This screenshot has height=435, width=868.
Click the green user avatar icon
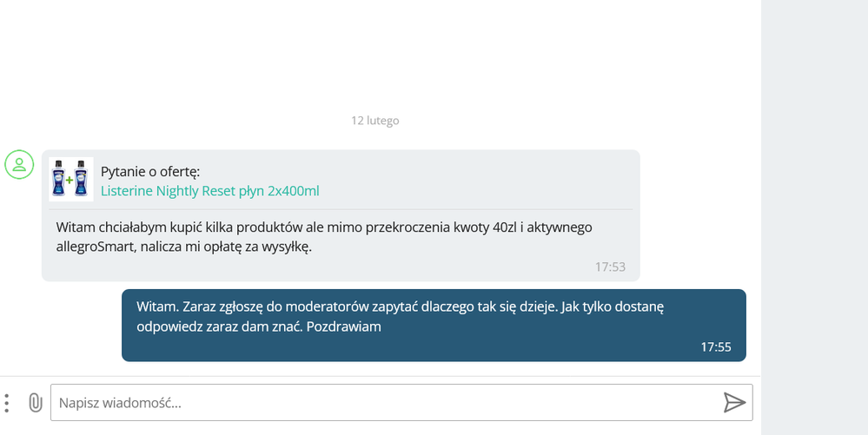(19, 164)
